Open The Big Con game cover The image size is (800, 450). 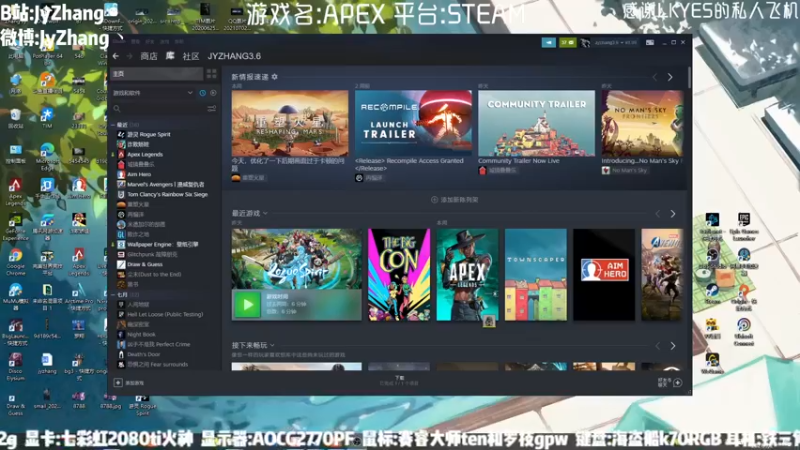(x=399, y=274)
